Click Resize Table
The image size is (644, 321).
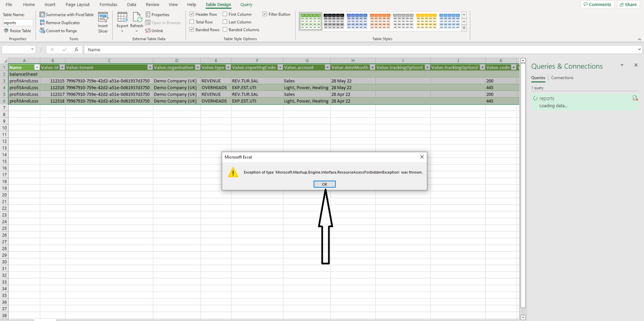pyautogui.click(x=17, y=31)
